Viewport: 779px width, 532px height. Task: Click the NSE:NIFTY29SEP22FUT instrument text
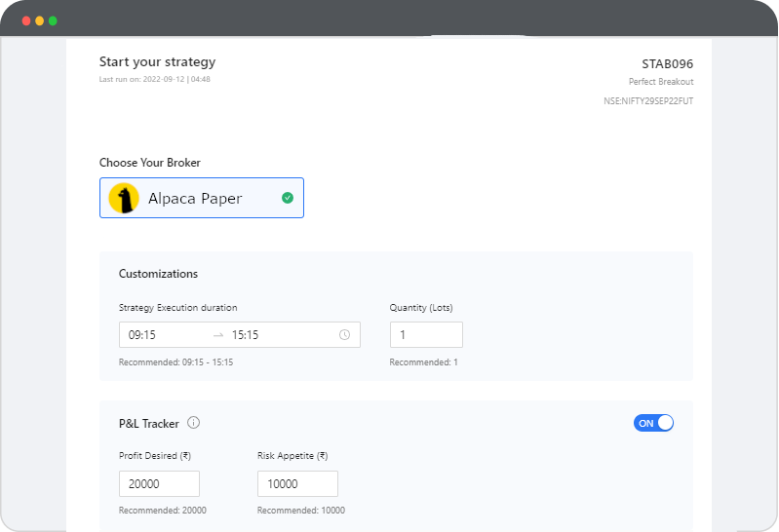click(x=648, y=100)
